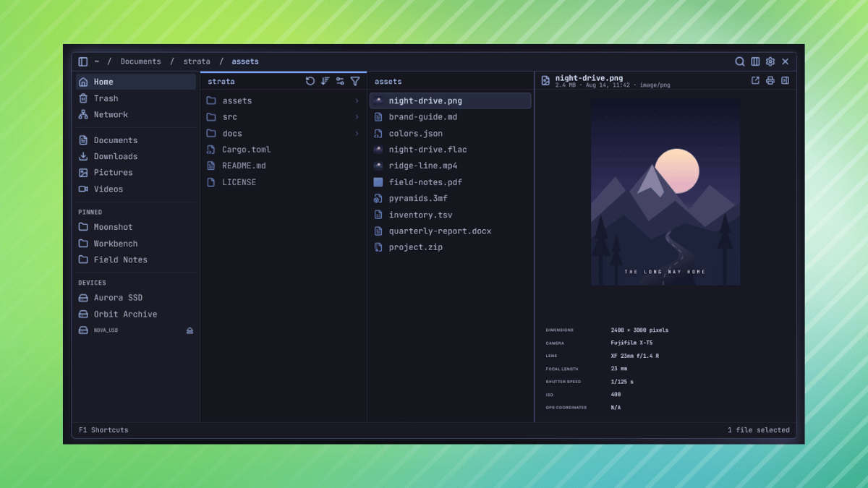Open settings via the gear icon

(770, 61)
